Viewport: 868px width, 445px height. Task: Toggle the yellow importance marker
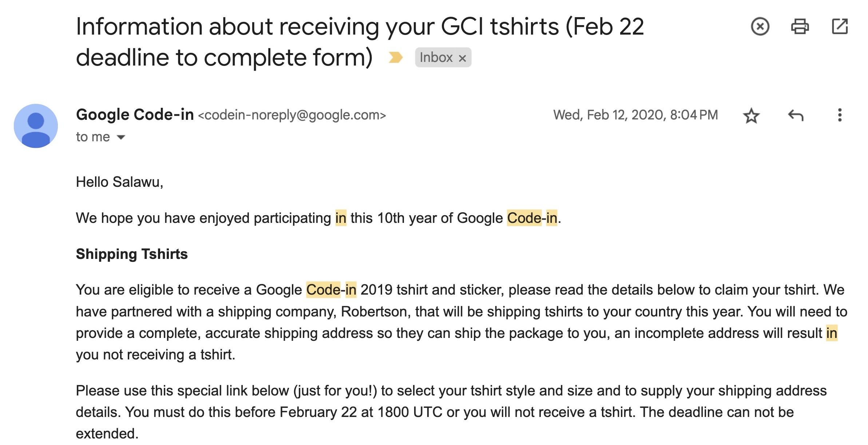click(x=396, y=58)
